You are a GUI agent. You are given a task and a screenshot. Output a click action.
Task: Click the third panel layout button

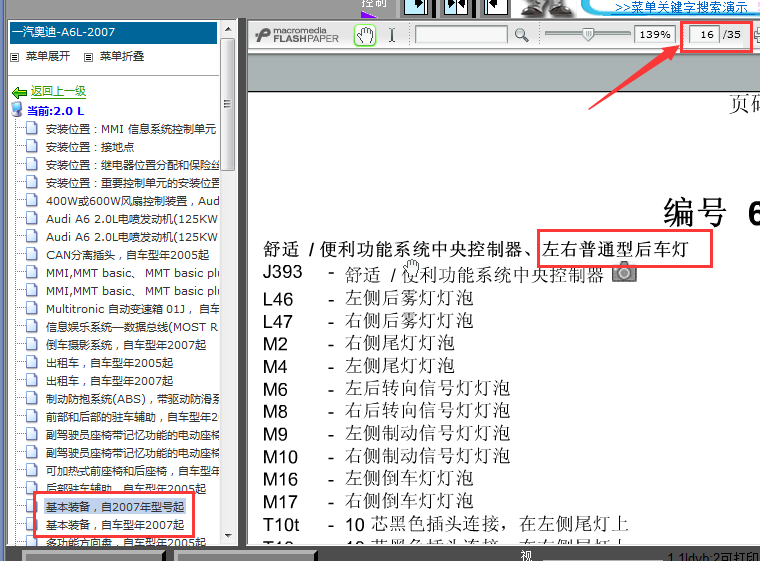[x=495, y=7]
